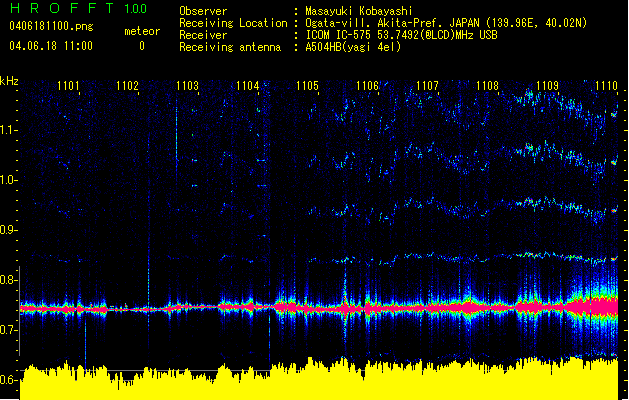Click the 1103 time marker
629x400 pixels.
187,86
